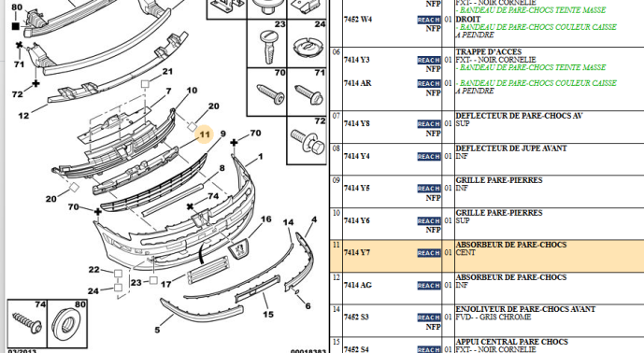Select the highlighted callout 11 in the diagram
The width and height of the screenshot is (644, 353).
(x=205, y=134)
